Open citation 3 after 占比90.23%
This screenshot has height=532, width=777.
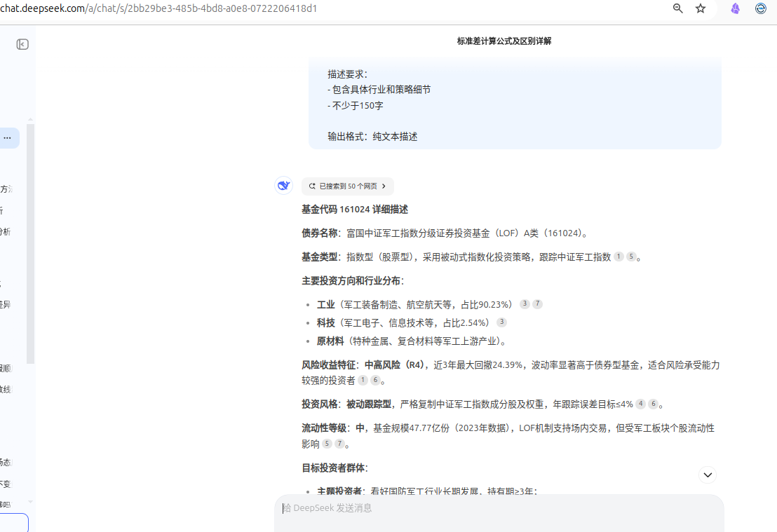pos(525,304)
